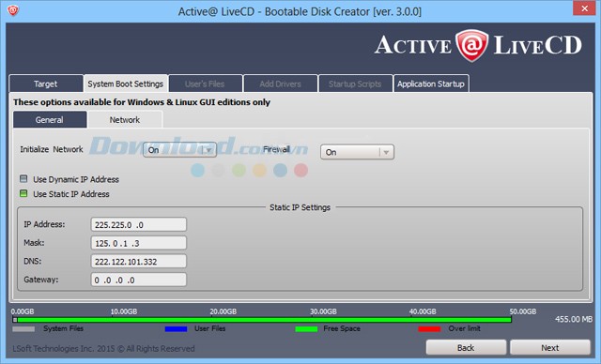This screenshot has height=364, width=601.
Task: Open the User's Files tab
Action: point(205,83)
